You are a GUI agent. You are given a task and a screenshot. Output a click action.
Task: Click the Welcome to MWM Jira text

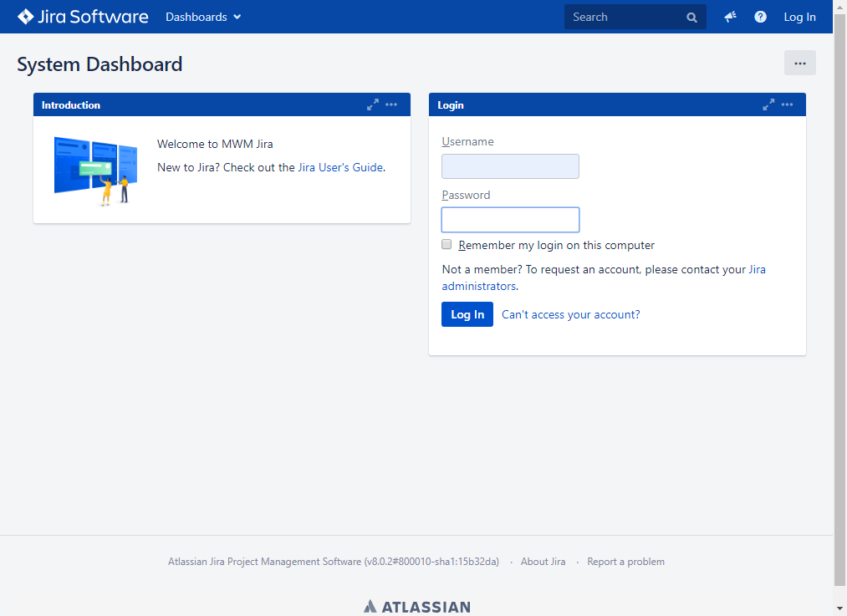(x=215, y=144)
